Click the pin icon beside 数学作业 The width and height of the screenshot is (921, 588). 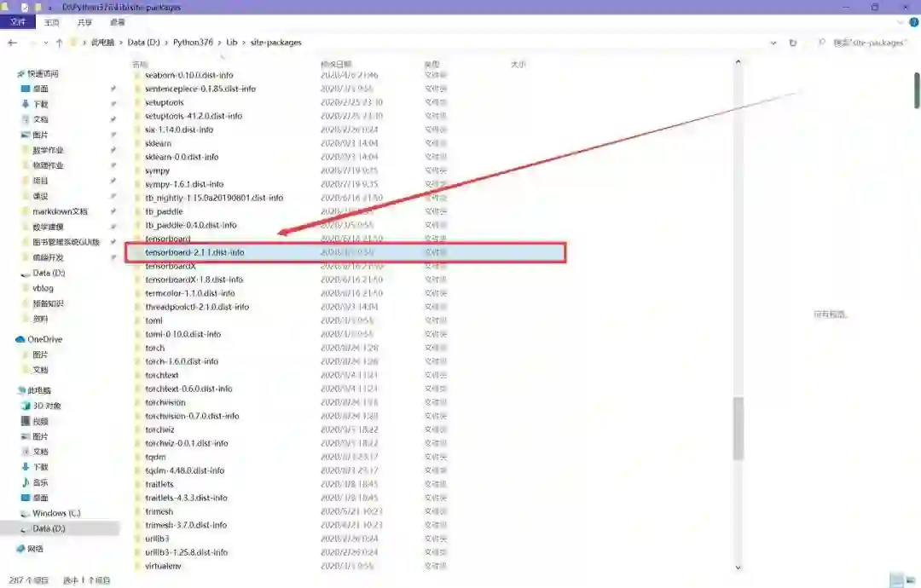click(x=113, y=150)
